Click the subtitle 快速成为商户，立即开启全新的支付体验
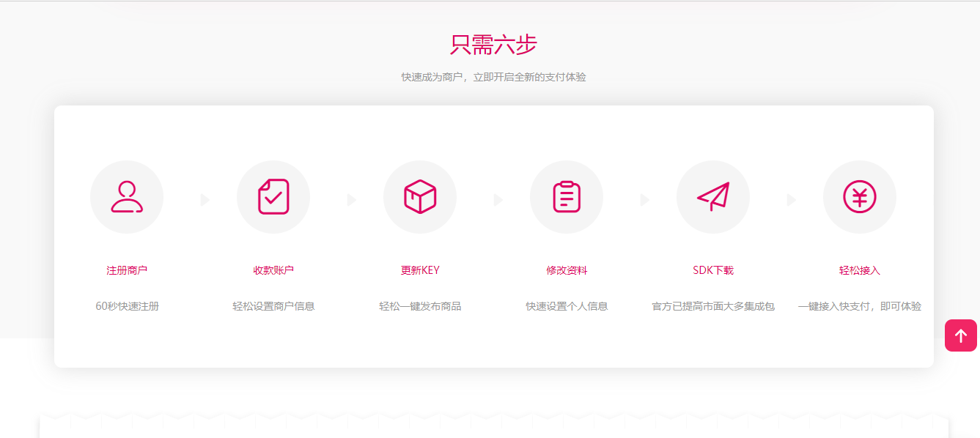Image resolution: width=980 pixels, height=438 pixels. click(x=493, y=77)
